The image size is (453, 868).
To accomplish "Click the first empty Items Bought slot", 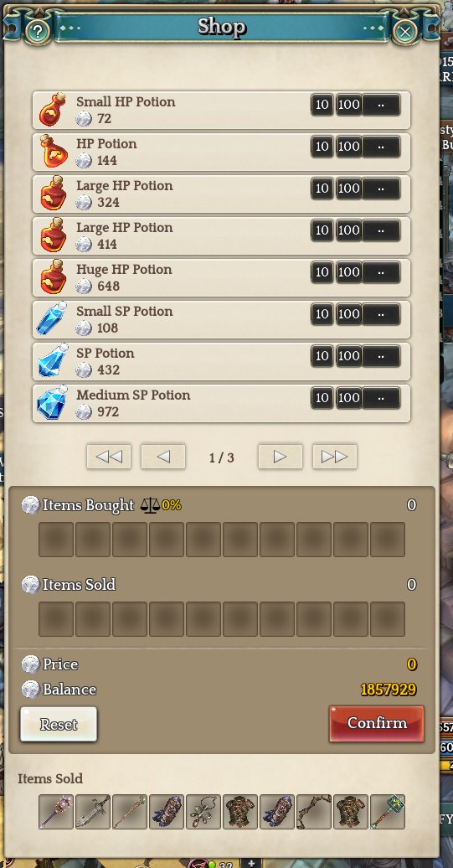I will click(56, 540).
